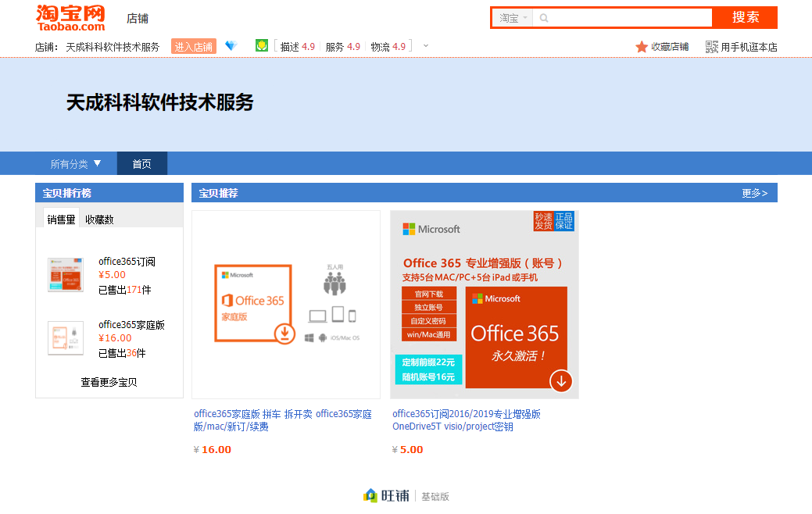Click office365家庭版 title in ranking list

pos(131,324)
